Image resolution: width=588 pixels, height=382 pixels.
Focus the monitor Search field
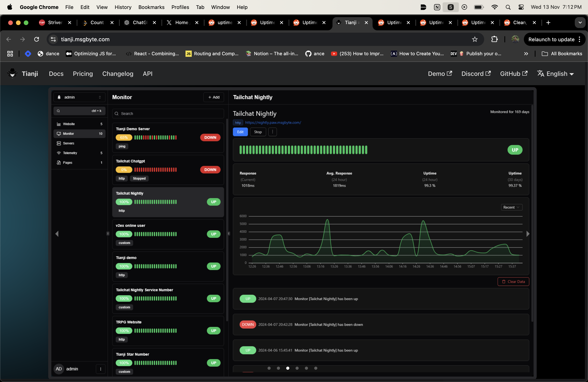[168, 114]
